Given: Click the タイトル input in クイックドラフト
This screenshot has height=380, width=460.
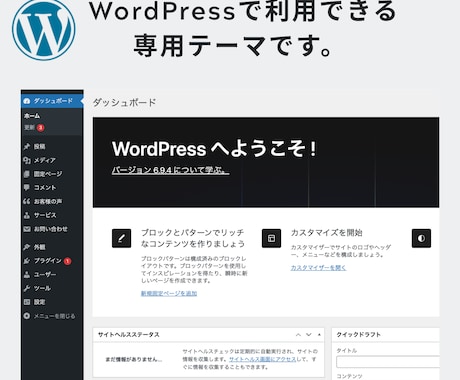Looking at the screenshot, I should coord(388,362).
